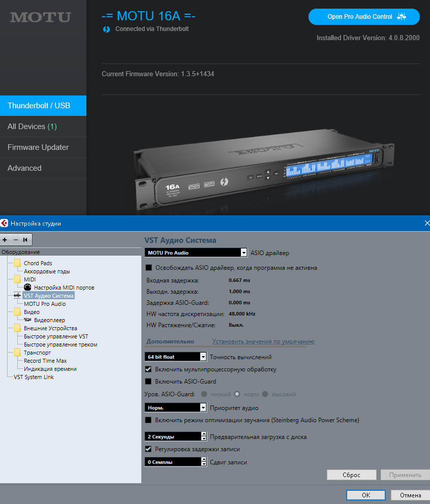Screen dimensions: 430x504
Task: Select VST System Link tree item
Action: (x=34, y=377)
